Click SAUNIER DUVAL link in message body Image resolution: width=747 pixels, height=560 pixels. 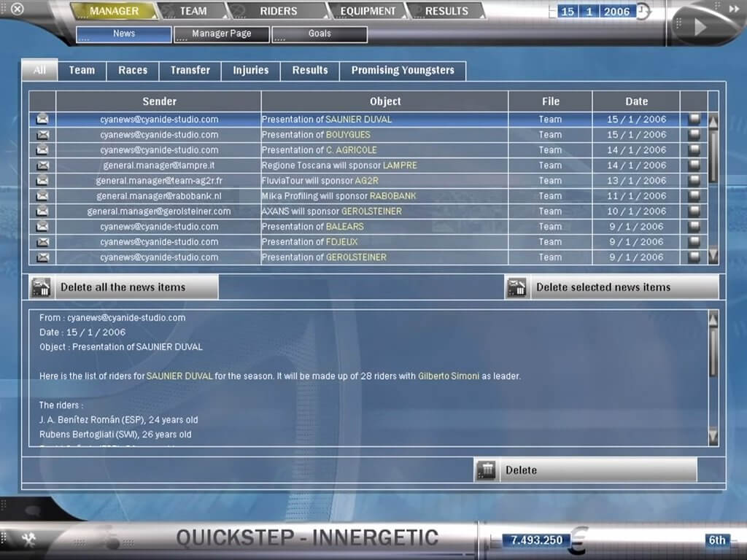coord(179,376)
